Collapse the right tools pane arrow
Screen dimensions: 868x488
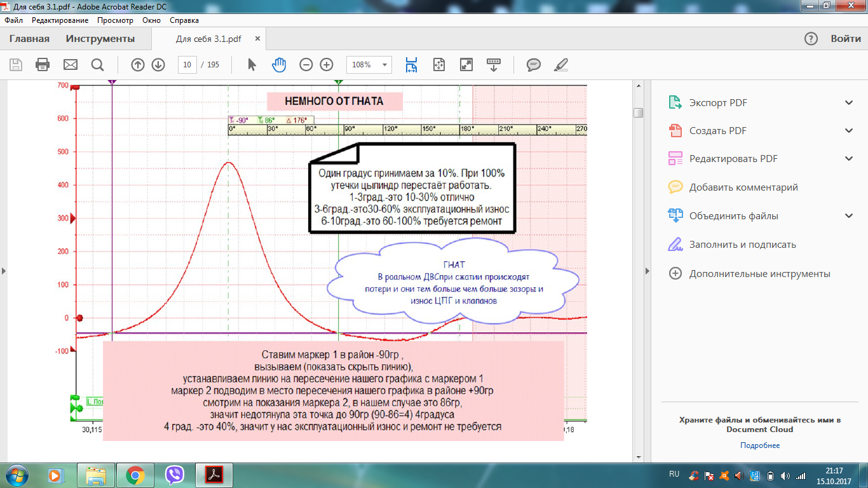648,271
